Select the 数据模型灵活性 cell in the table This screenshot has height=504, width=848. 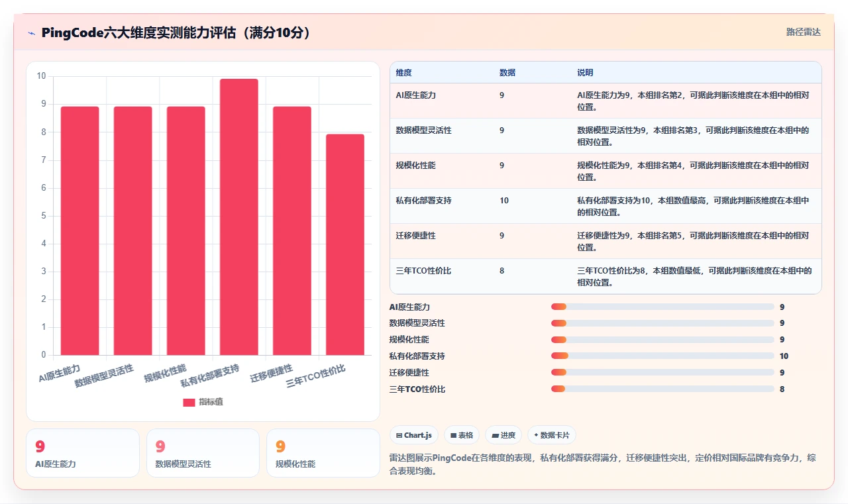pyautogui.click(x=423, y=130)
